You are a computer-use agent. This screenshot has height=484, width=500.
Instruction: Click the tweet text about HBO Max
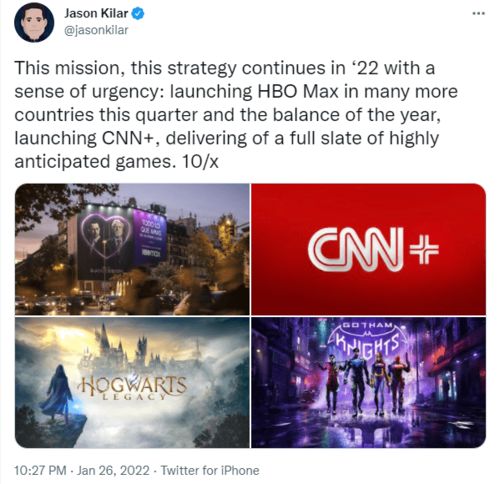(x=236, y=115)
